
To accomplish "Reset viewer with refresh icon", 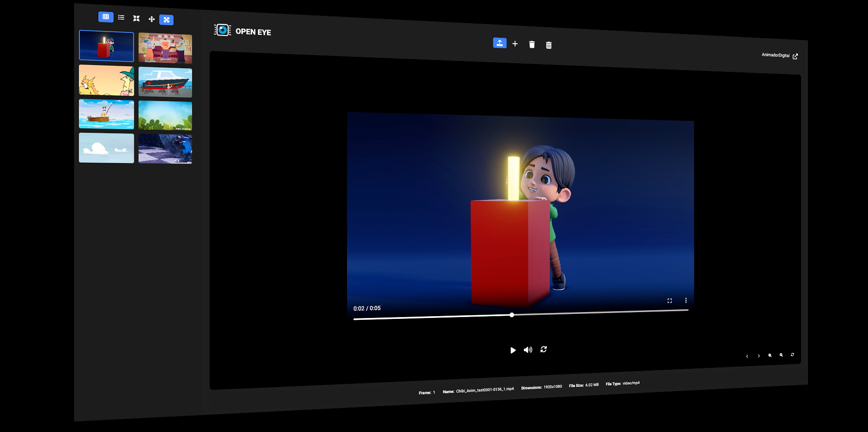I will point(793,354).
